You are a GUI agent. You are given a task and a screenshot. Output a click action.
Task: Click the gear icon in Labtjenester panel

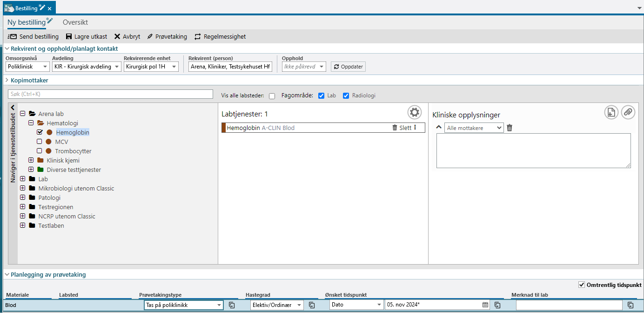coord(414,112)
